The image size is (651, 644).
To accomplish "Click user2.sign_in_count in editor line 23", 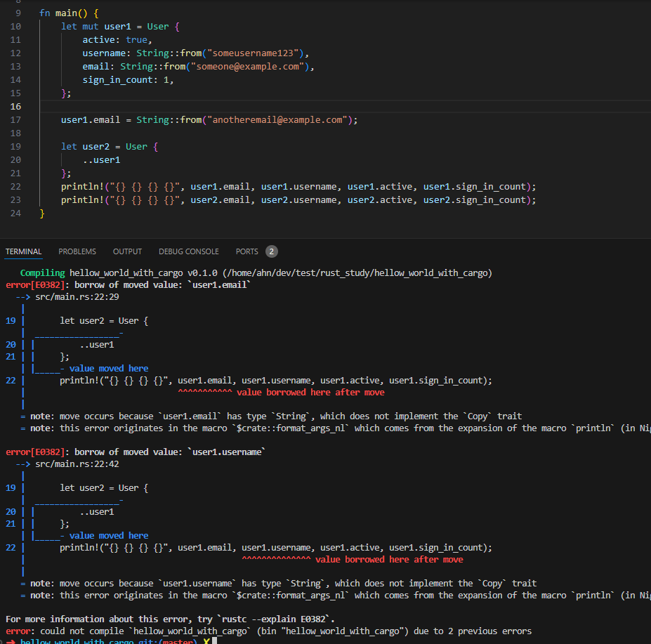I will click(x=475, y=200).
